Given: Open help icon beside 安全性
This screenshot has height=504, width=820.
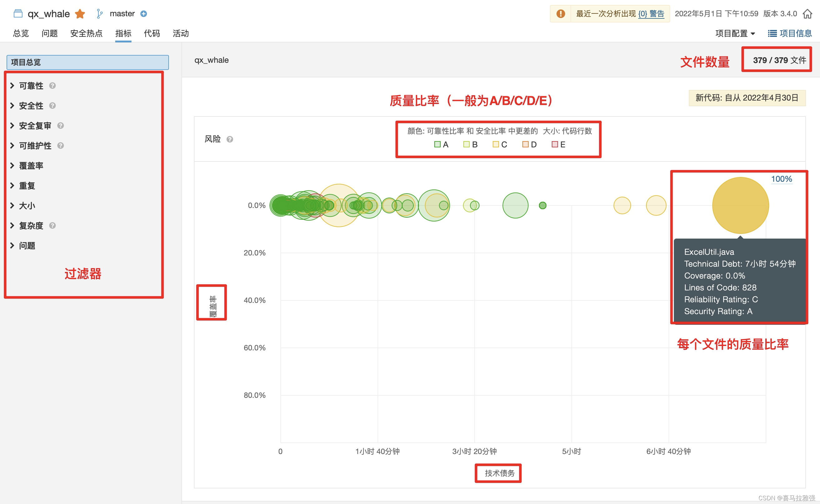Looking at the screenshot, I should tap(52, 106).
